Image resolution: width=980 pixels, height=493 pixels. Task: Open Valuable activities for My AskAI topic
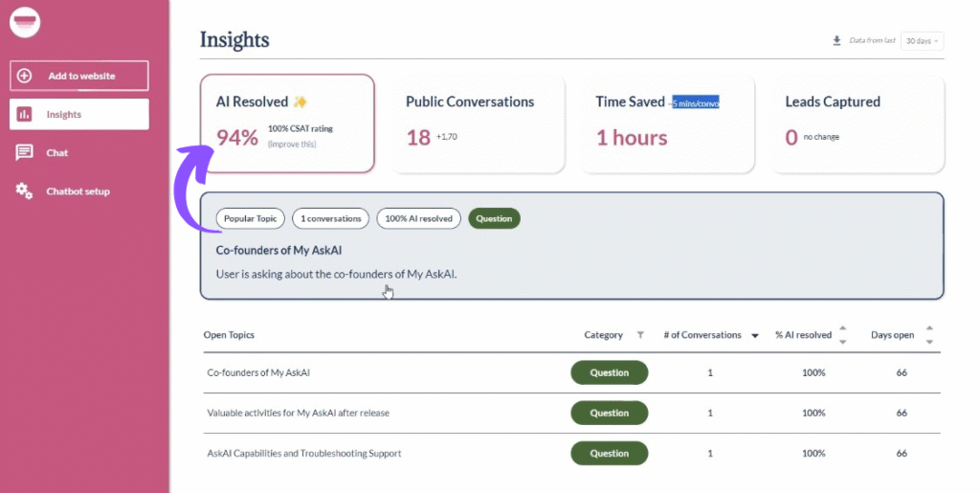click(299, 414)
